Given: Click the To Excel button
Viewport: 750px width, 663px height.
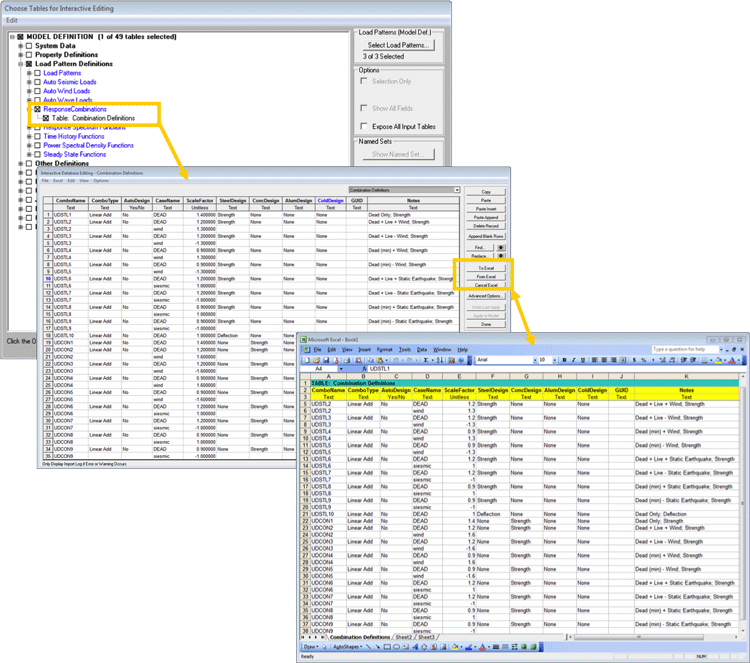Looking at the screenshot, I should click(486, 268).
